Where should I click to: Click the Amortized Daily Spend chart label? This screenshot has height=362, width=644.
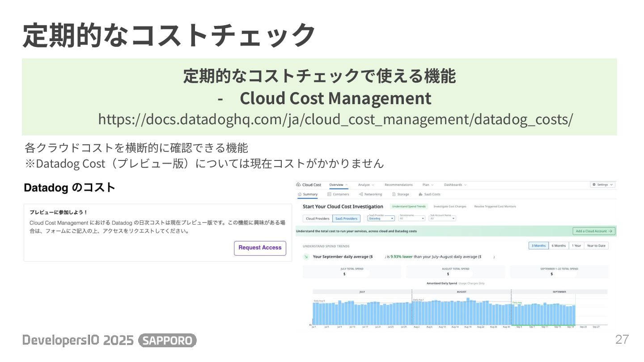(x=442, y=283)
